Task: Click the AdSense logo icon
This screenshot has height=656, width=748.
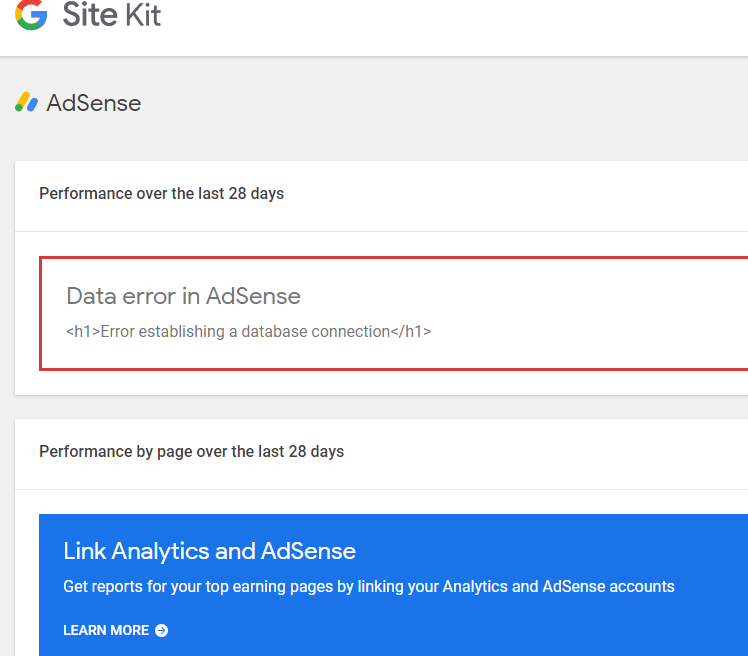Action: pos(26,102)
